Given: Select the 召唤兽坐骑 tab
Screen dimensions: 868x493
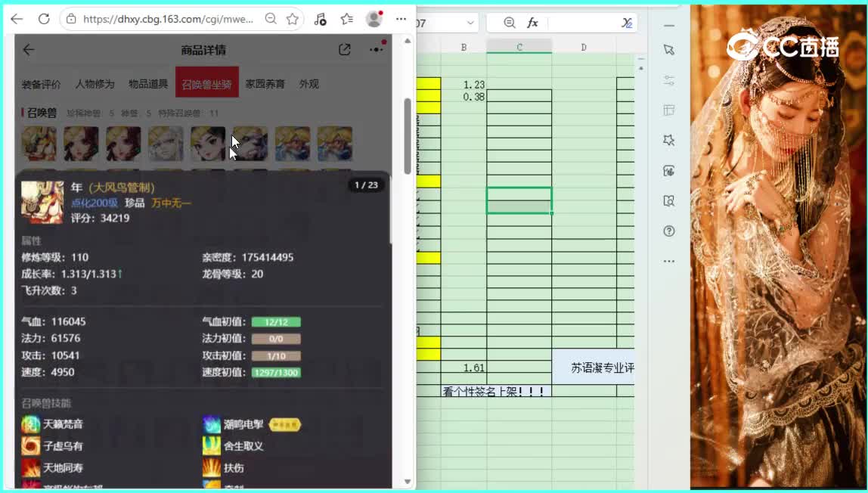Looking at the screenshot, I should click(207, 82).
